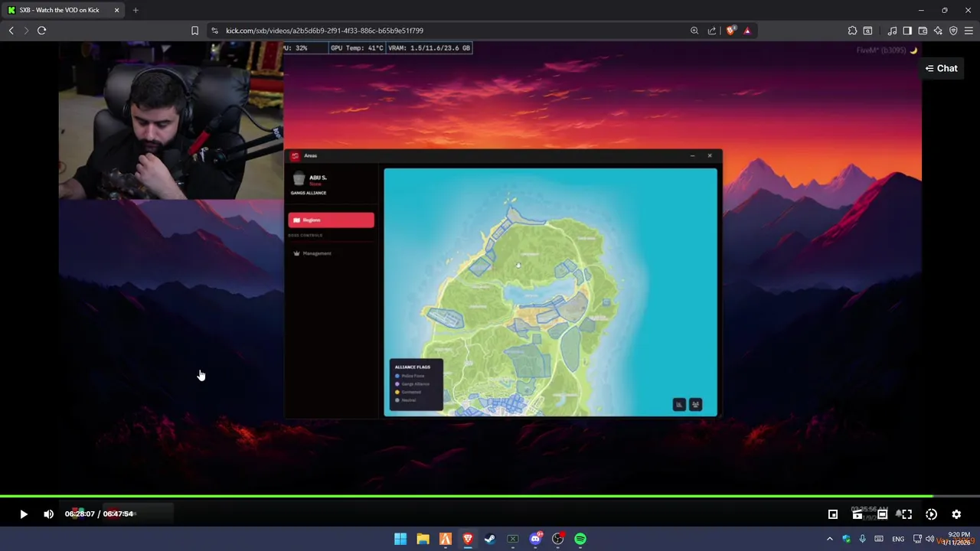The image size is (980, 551).
Task: Click the GPU Temp 41°C overlay readout
Action: (356, 48)
